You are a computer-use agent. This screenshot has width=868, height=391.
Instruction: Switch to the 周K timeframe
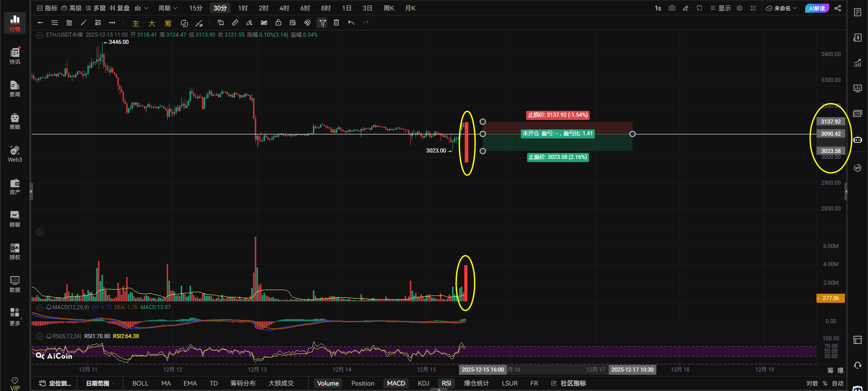pos(389,8)
